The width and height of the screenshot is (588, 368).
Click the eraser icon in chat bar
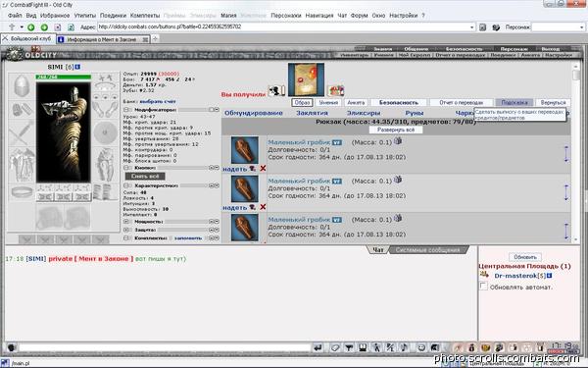(335, 347)
